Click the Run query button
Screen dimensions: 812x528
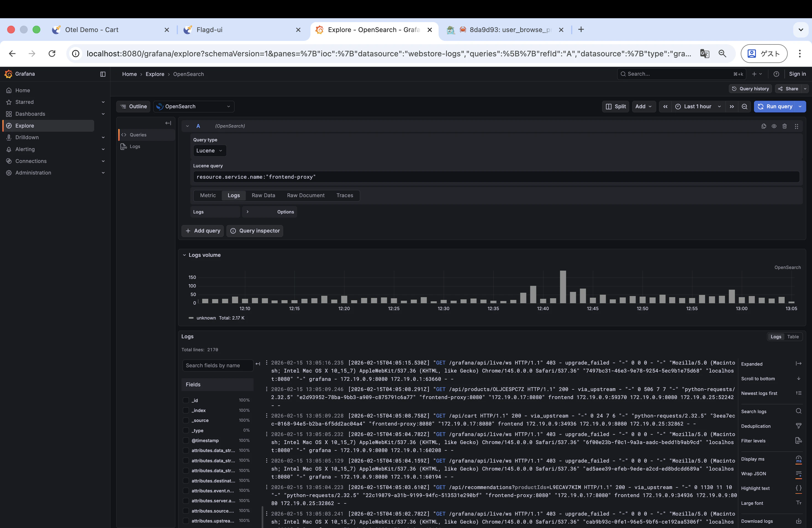(775, 106)
